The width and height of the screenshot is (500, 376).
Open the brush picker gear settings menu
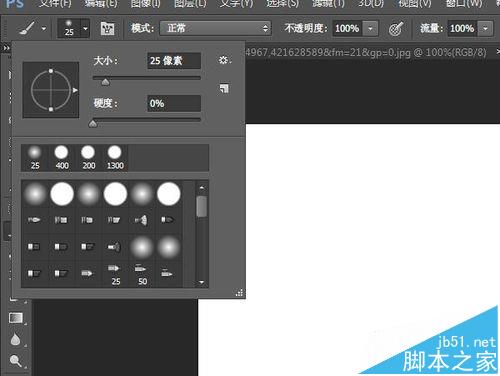point(224,60)
